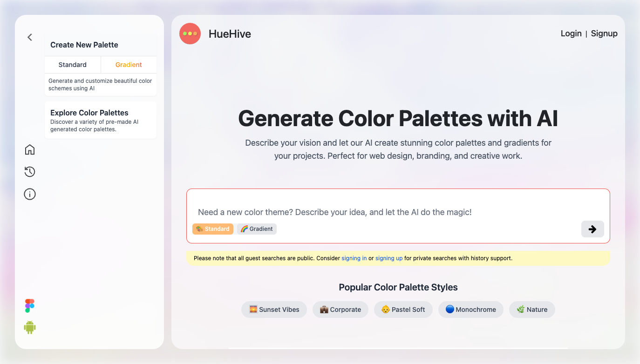
Task: Choose the Pastel Soft palette style
Action: pos(403,309)
